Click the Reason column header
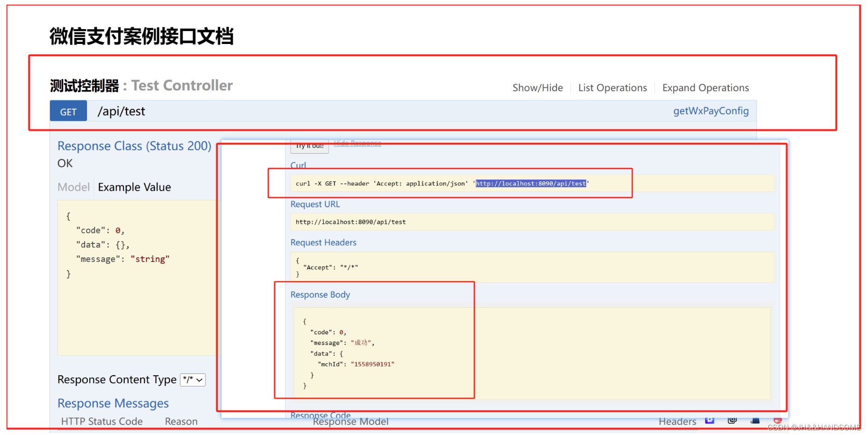The image size is (868, 435). coord(181,422)
